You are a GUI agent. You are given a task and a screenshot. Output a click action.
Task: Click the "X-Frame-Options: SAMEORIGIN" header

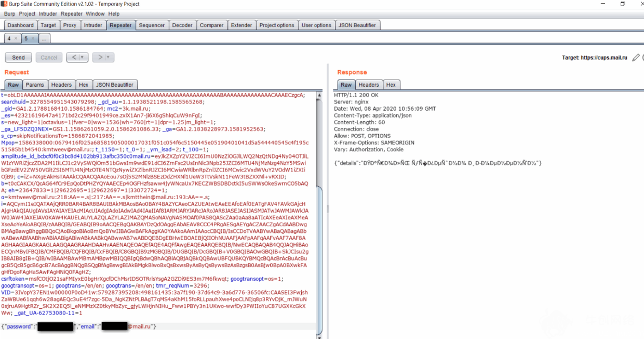373,142
